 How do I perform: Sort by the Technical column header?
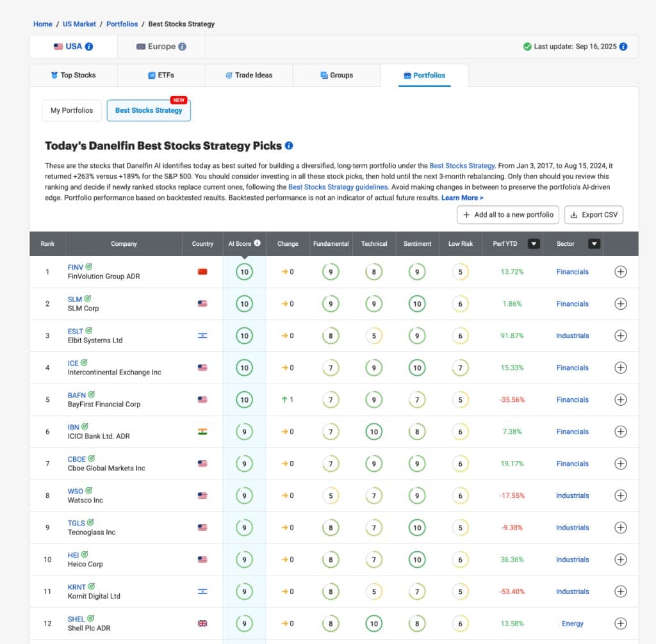click(x=374, y=244)
